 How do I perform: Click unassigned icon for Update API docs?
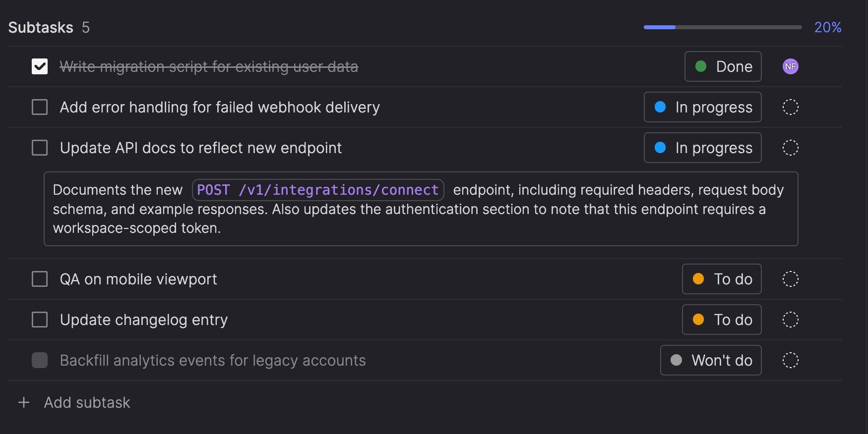tap(790, 148)
